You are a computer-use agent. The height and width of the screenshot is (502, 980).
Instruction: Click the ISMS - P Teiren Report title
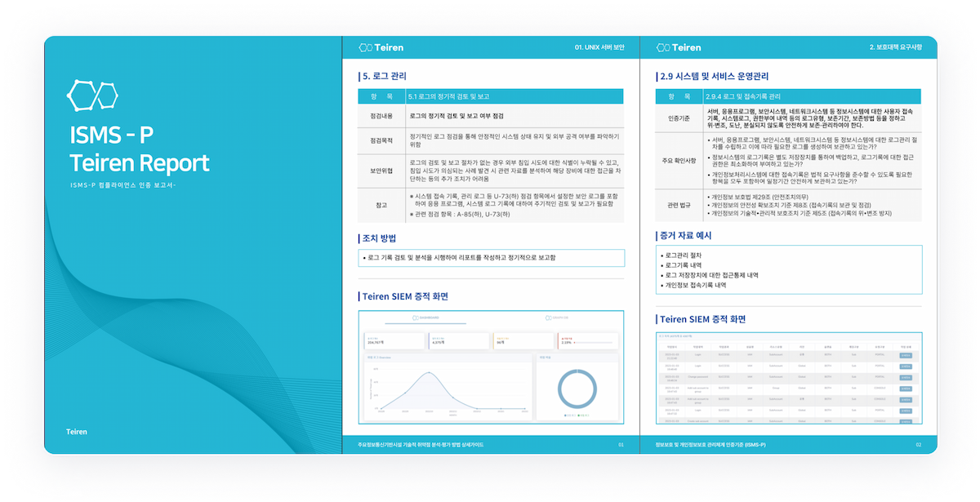(x=140, y=149)
